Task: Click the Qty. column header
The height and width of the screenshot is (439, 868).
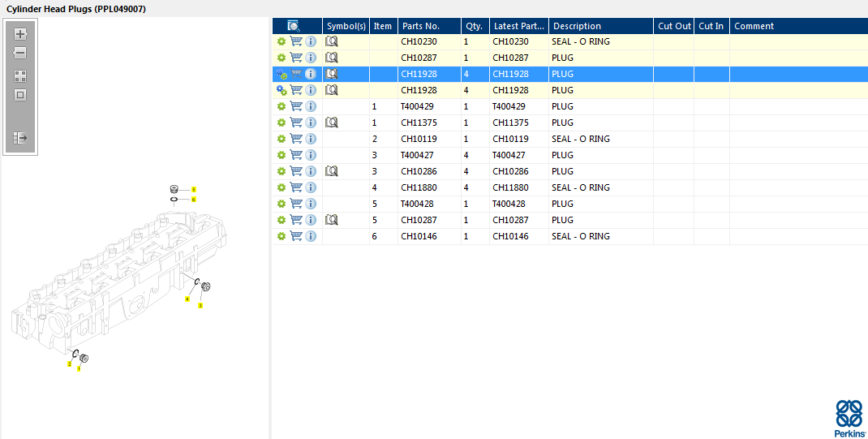Action: point(474,26)
